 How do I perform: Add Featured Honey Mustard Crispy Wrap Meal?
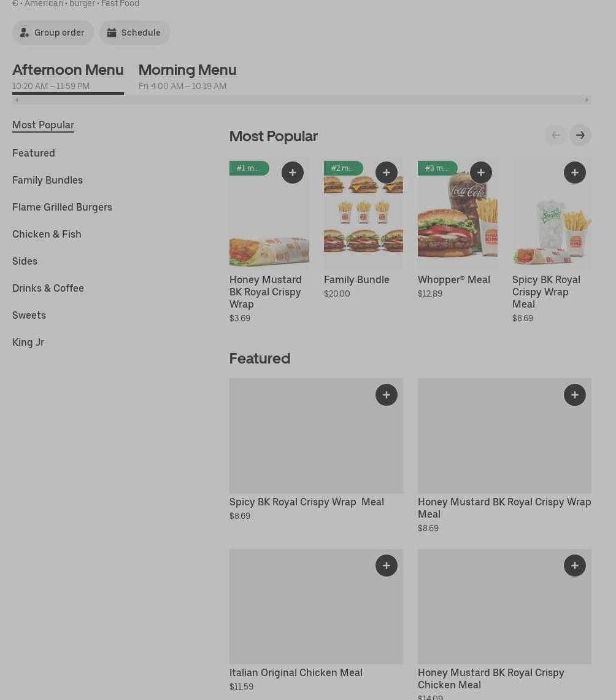click(x=575, y=395)
